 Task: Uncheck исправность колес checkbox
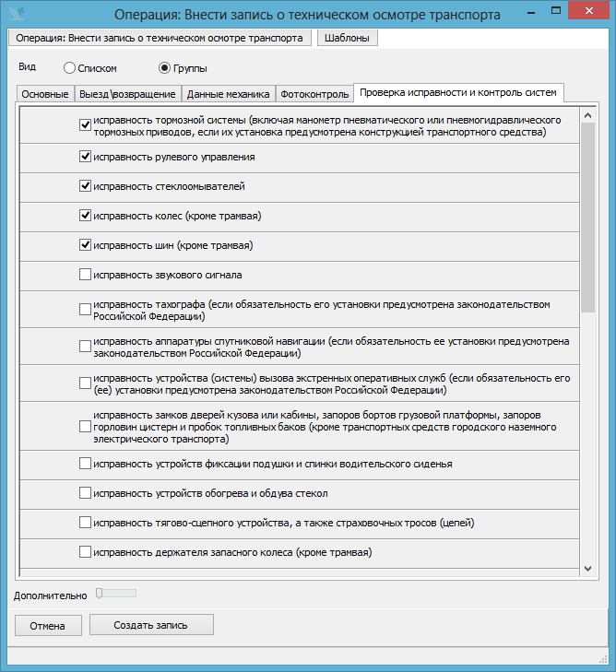click(x=85, y=216)
